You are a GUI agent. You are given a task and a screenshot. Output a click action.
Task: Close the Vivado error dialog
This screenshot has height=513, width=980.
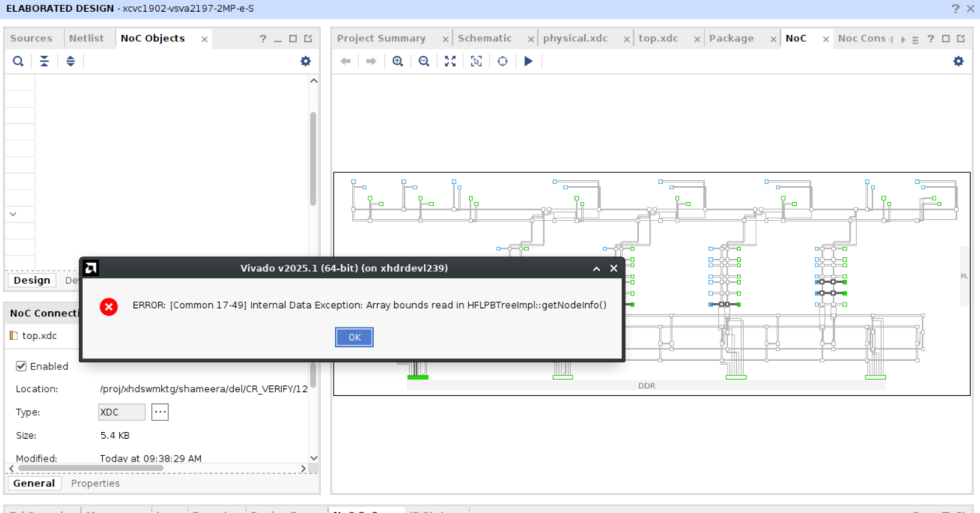354,337
